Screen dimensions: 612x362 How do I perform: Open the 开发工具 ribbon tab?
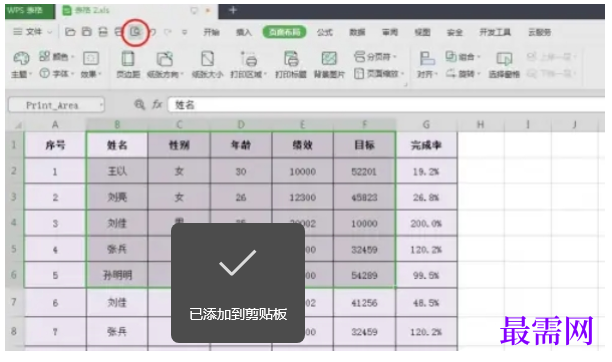[x=495, y=32]
